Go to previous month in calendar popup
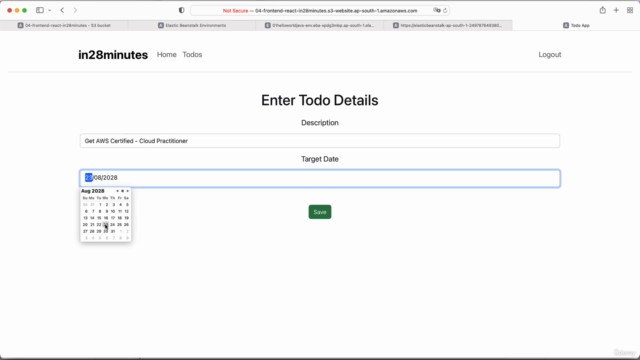 [x=118, y=191]
